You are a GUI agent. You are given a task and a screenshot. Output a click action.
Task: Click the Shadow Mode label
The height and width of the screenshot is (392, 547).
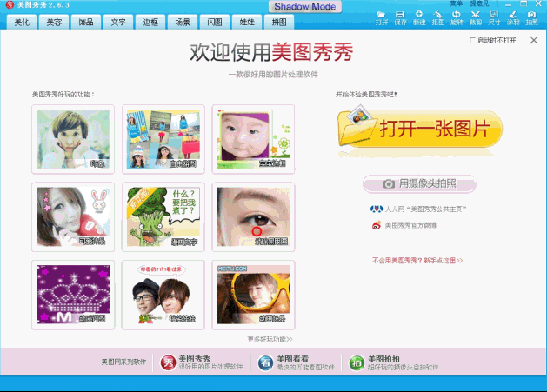pos(305,7)
